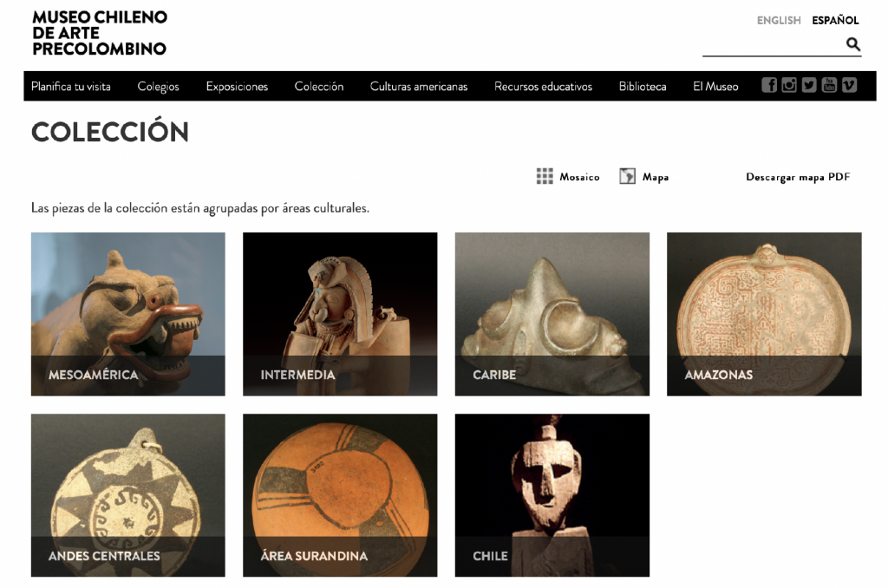This screenshot has height=588, width=888.
Task: Open the Culturas americanas menu
Action: click(x=419, y=86)
